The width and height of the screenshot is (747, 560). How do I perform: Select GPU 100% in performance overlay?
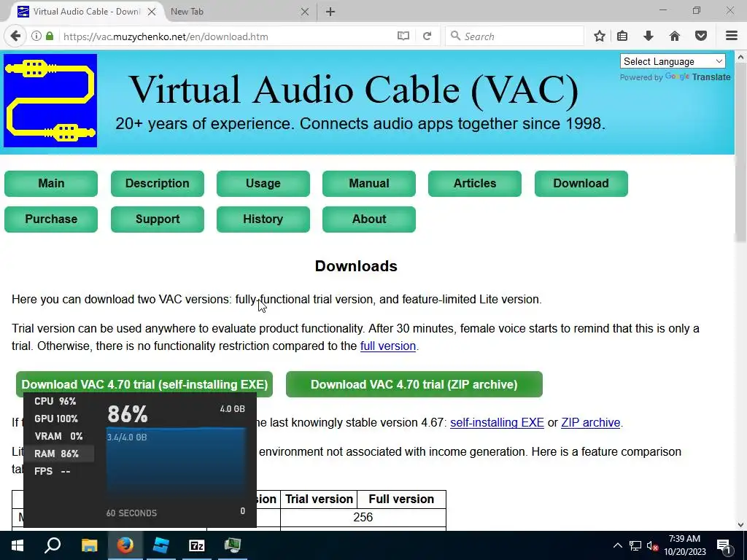[55, 419]
